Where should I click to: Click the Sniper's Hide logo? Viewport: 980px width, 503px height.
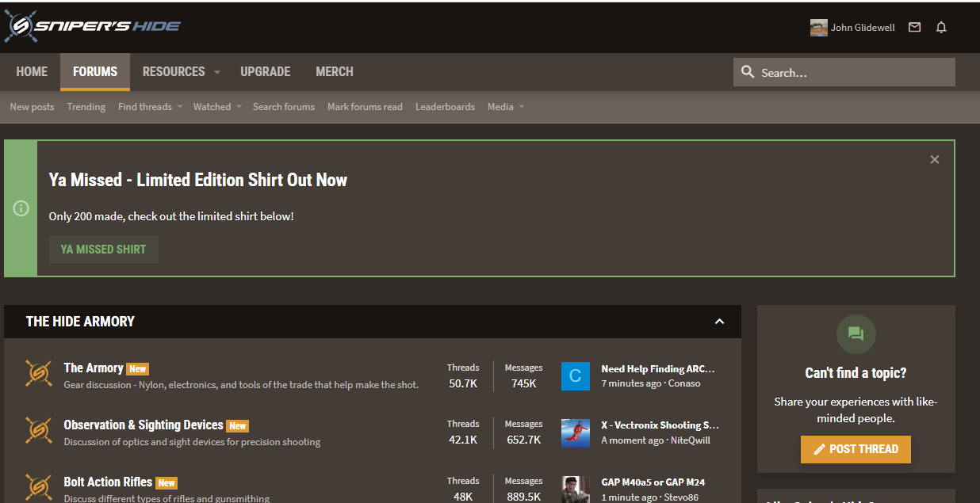[x=92, y=27]
